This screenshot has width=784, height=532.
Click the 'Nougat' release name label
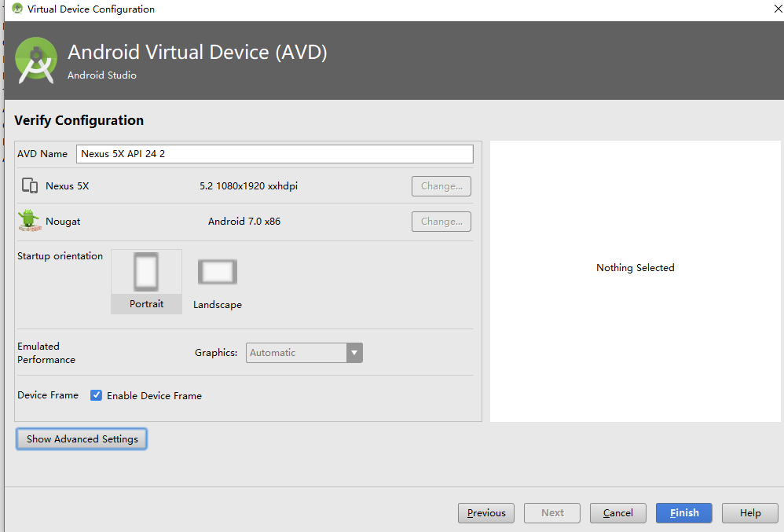point(63,222)
